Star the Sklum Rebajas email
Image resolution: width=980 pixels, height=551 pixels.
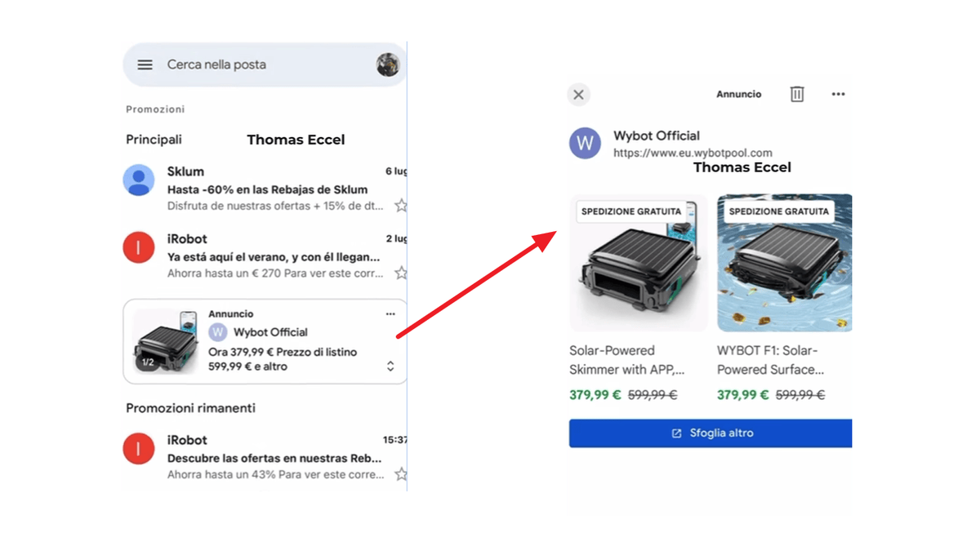401,206
